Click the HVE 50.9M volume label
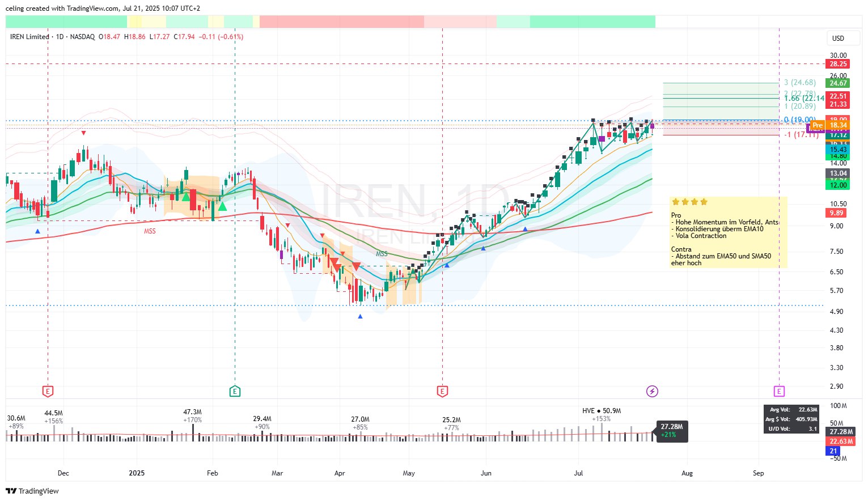 [601, 411]
